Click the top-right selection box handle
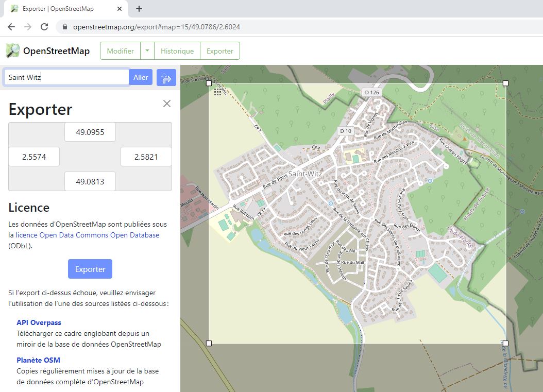 tap(505, 83)
